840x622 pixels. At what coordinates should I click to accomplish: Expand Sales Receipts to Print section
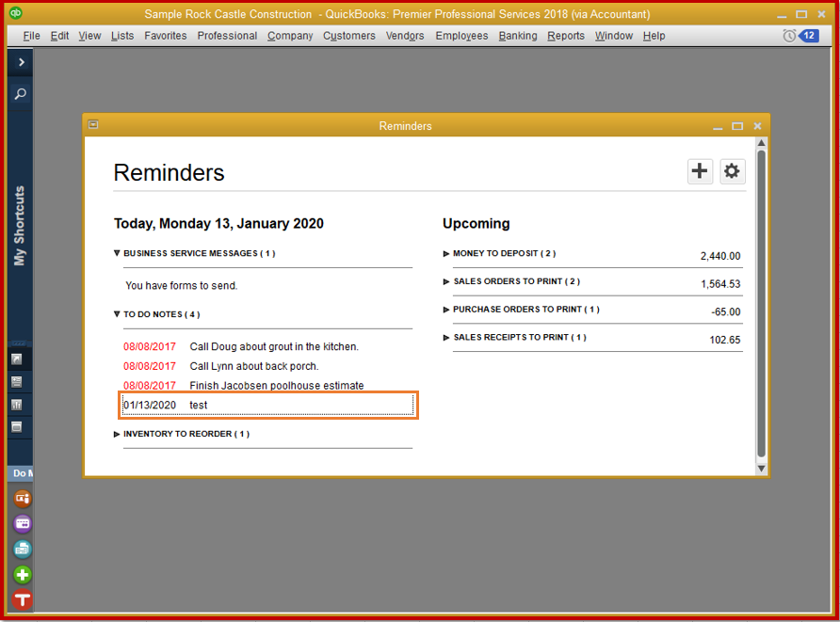446,337
